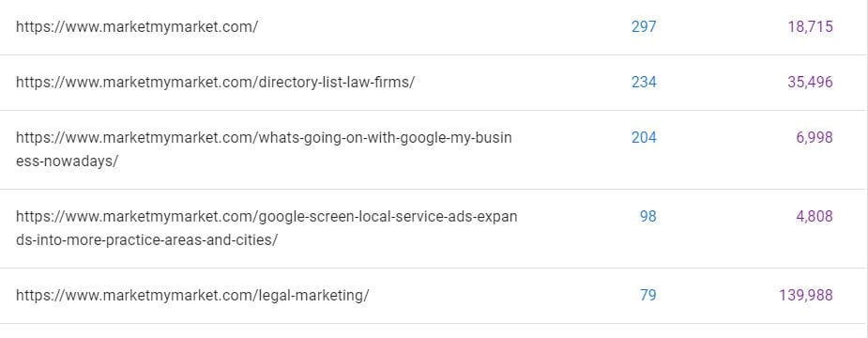Select the 35,496 impressions value
The width and height of the screenshot is (868, 338).
tap(811, 82)
